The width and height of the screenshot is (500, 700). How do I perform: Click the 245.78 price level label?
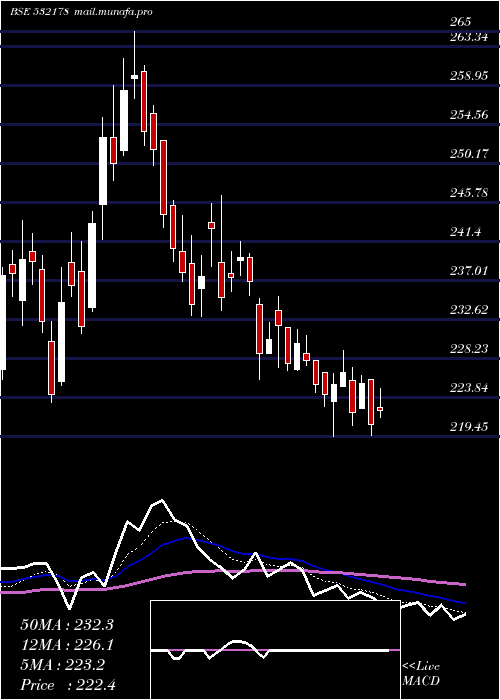tap(468, 193)
